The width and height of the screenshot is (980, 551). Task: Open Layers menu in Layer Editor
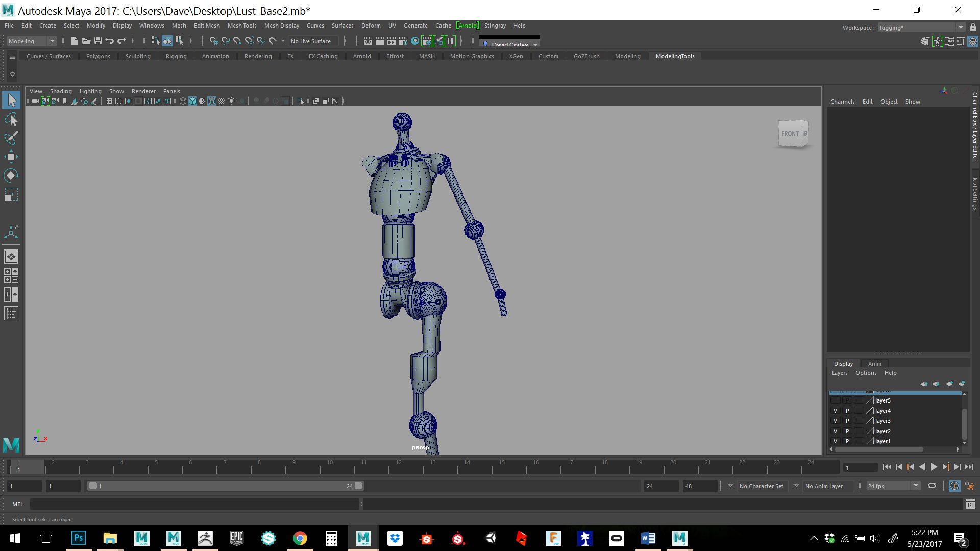point(840,373)
